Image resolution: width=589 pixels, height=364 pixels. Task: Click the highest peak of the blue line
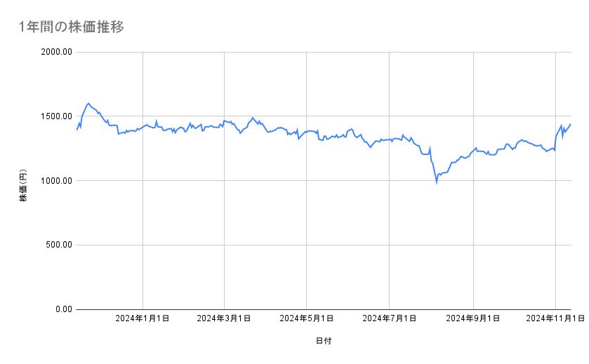[x=88, y=103]
